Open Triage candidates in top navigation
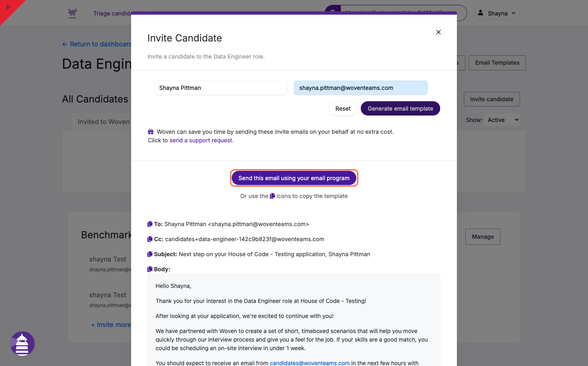588x366 pixels. 112,13
